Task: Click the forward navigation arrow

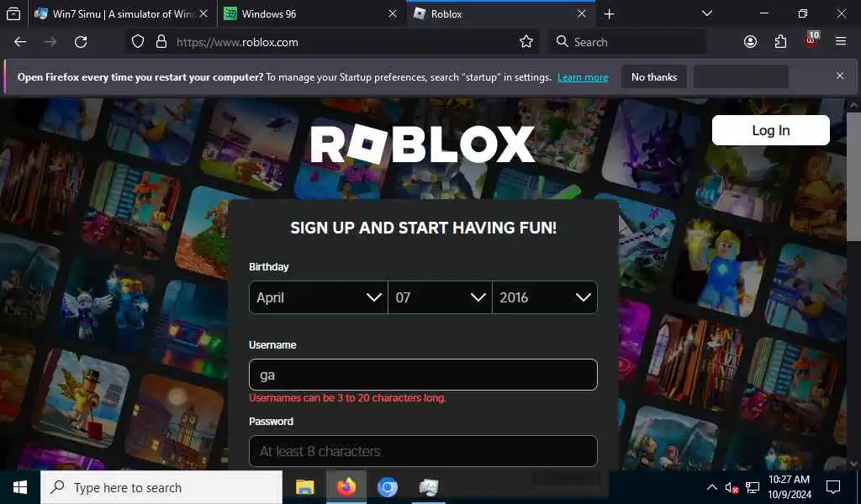Action: [50, 42]
